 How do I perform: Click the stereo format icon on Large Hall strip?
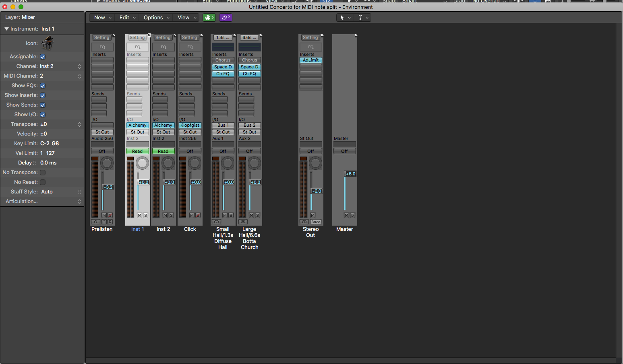click(x=243, y=222)
